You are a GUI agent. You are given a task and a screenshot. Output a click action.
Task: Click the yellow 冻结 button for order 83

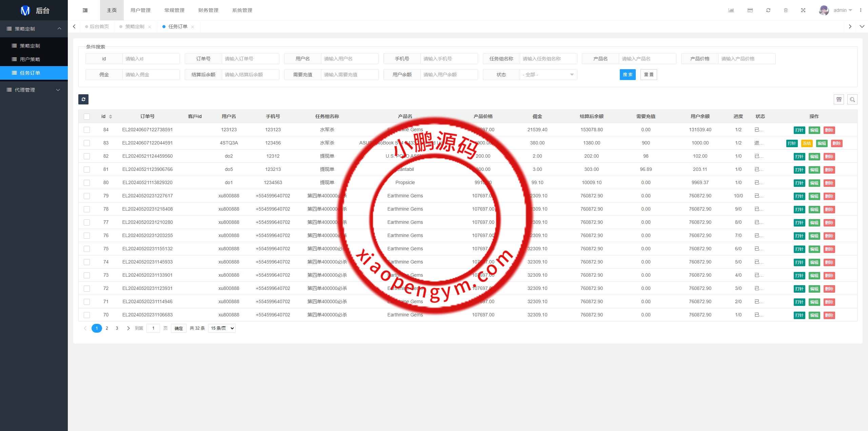(x=807, y=143)
